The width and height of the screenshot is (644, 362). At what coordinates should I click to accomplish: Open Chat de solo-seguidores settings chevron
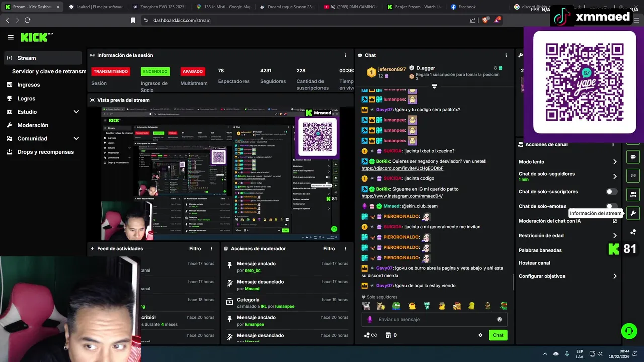tap(615, 176)
